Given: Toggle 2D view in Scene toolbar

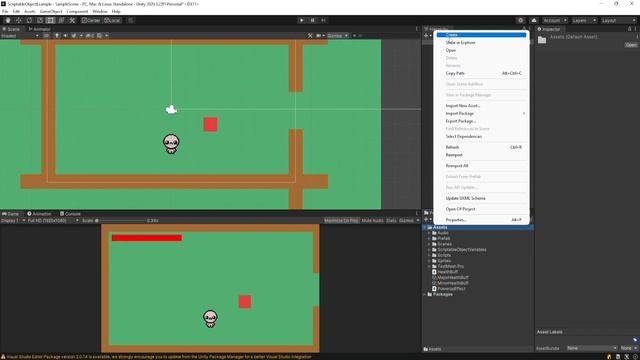Looking at the screenshot, I should coord(46,36).
